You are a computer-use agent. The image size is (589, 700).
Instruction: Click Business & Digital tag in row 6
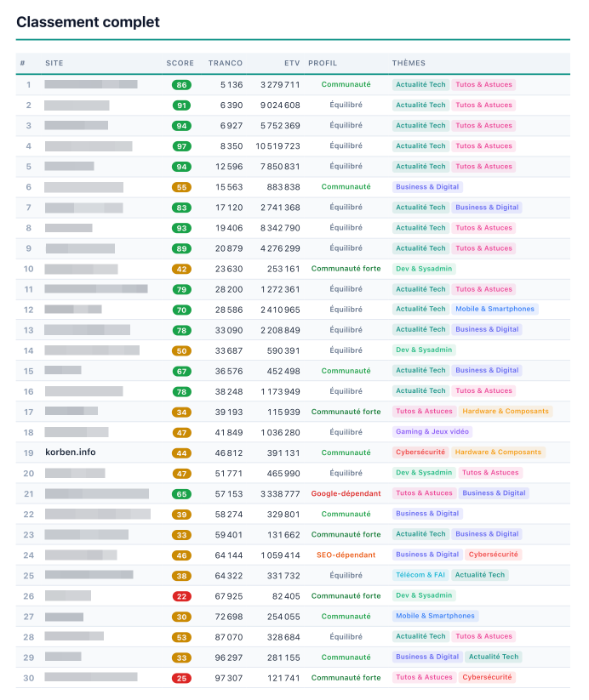[427, 187]
